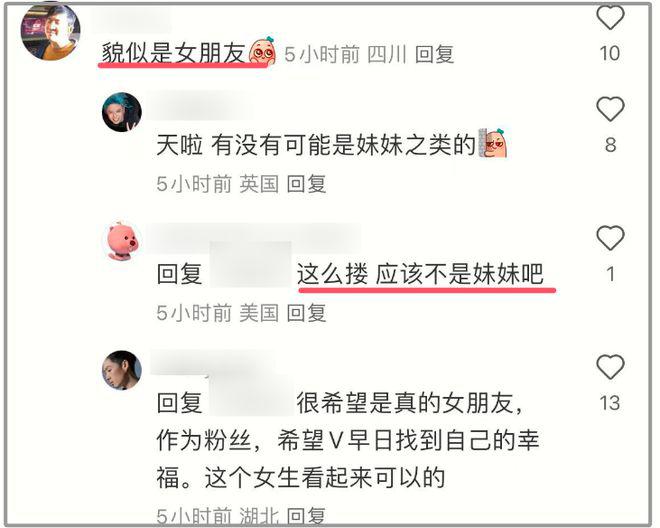
Task: Click 回复 under the 英国 comment
Action: point(306,184)
